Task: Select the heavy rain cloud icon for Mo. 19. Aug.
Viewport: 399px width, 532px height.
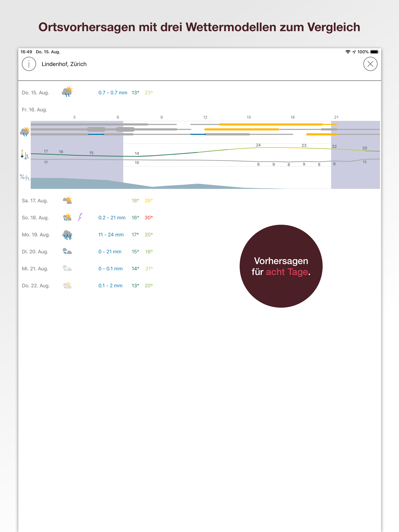Action: (67, 234)
